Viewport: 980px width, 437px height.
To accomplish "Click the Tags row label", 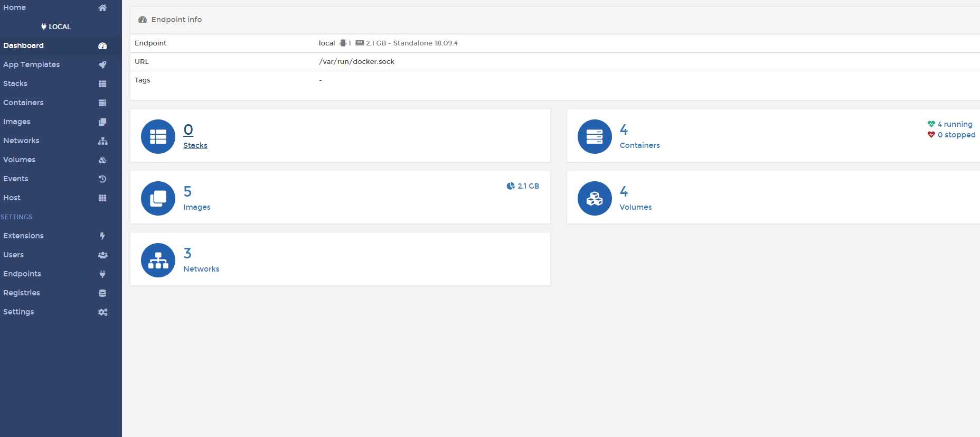I will (x=143, y=80).
